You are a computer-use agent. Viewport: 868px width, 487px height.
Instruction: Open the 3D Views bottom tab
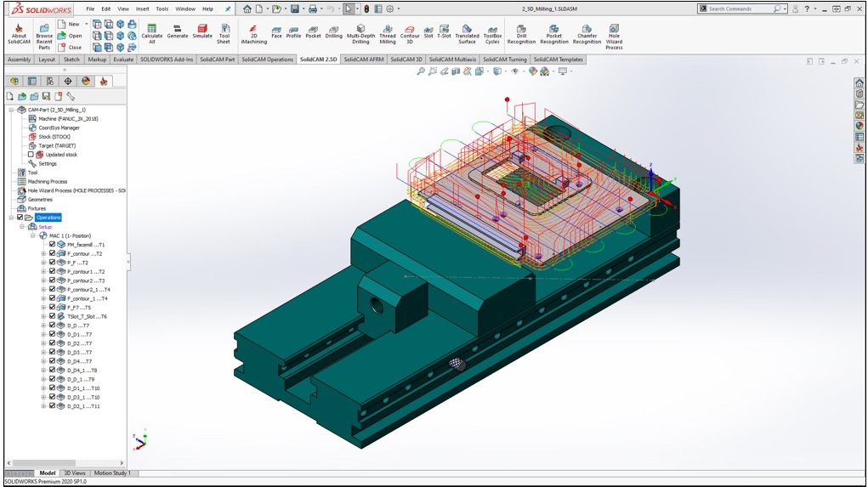pyautogui.click(x=75, y=473)
